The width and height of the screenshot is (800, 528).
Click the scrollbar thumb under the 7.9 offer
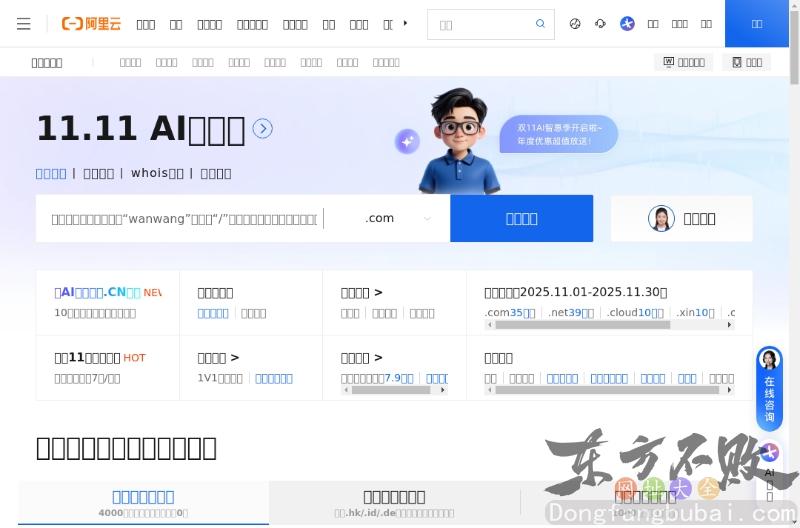click(391, 390)
